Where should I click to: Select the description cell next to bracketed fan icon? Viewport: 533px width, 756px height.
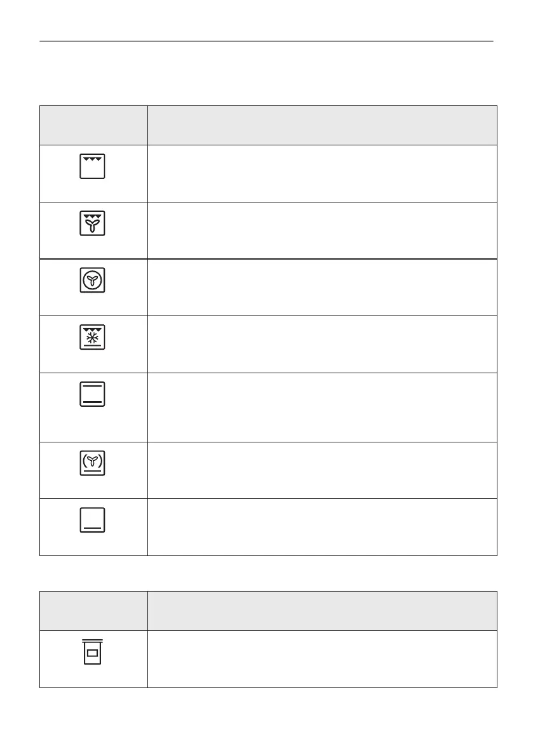click(x=322, y=470)
